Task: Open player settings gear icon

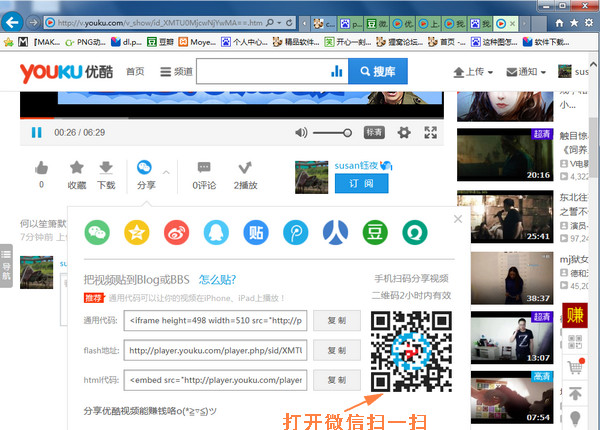Action: (x=404, y=133)
